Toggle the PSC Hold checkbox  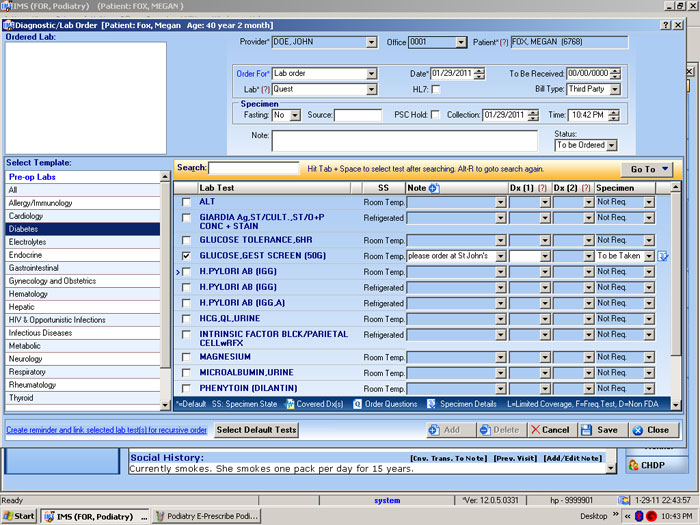[x=435, y=115]
